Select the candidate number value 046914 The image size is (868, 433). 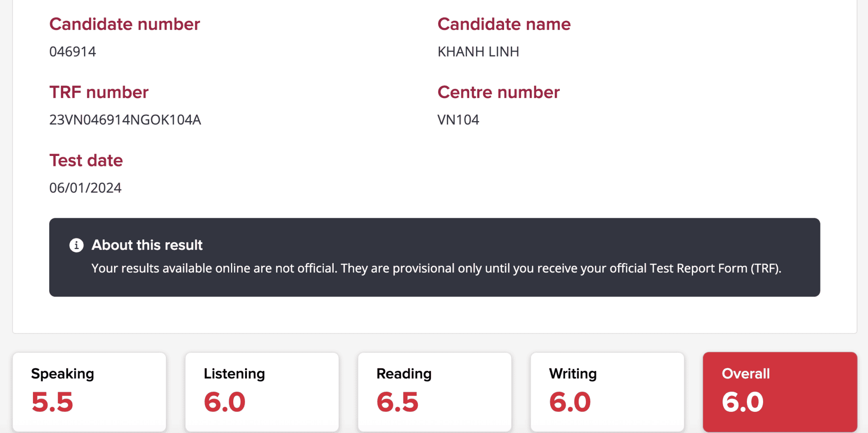point(72,52)
